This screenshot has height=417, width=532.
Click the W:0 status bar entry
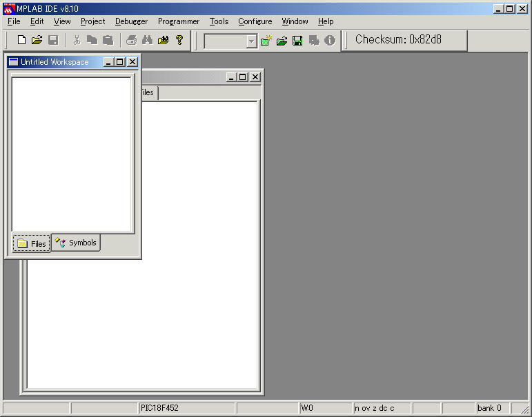326,408
